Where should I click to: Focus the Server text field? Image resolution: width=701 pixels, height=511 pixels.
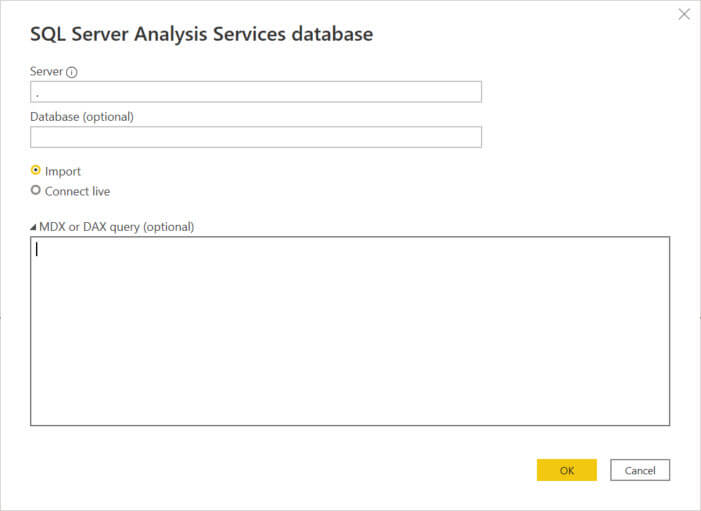[256, 92]
